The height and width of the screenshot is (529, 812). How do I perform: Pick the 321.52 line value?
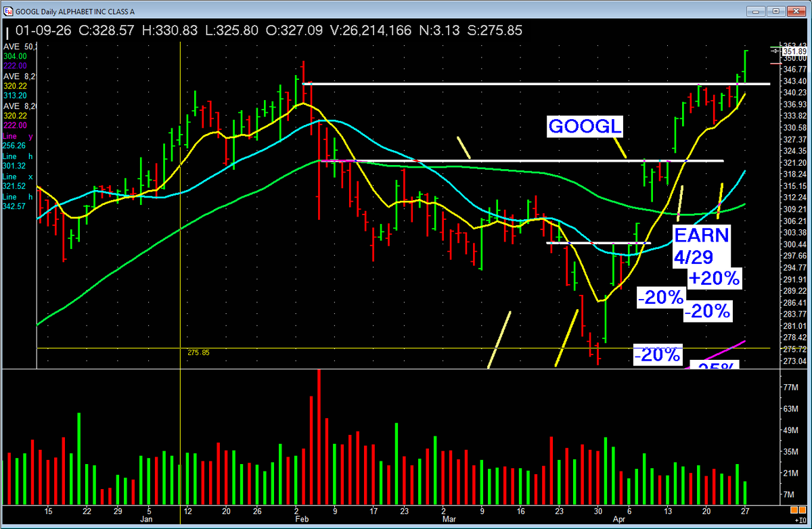tap(15, 185)
